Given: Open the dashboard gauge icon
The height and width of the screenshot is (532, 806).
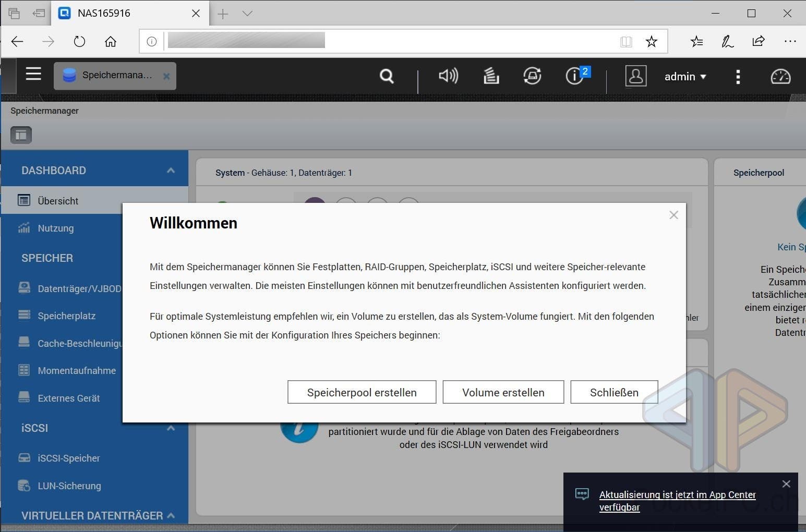Looking at the screenshot, I should (x=780, y=77).
